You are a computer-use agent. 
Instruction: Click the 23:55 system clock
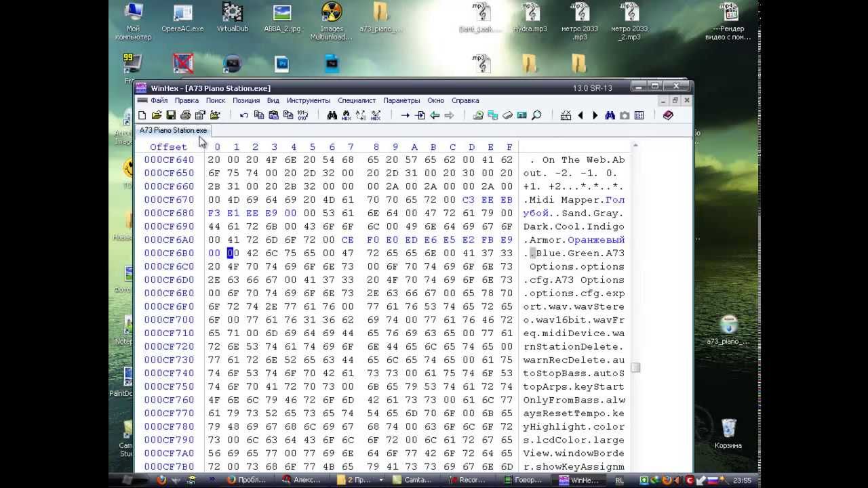point(742,480)
